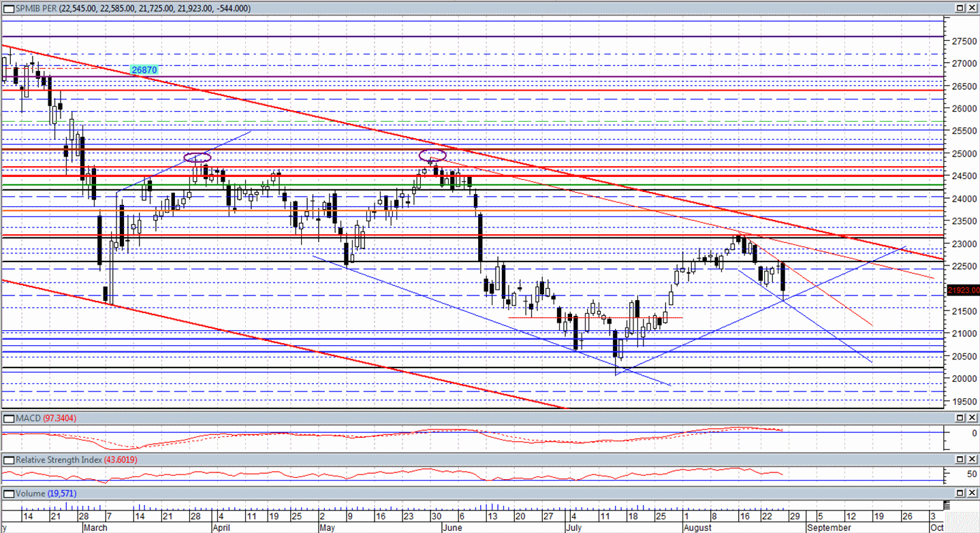The image size is (980, 533).
Task: Click the April label on date axis
Action: pos(222,528)
